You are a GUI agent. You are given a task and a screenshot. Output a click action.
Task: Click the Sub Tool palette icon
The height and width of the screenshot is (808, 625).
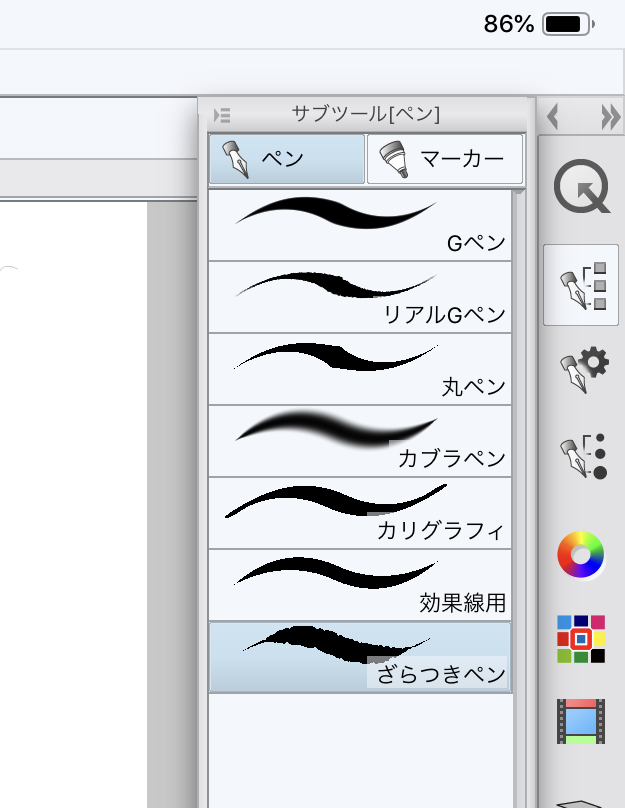point(581,285)
